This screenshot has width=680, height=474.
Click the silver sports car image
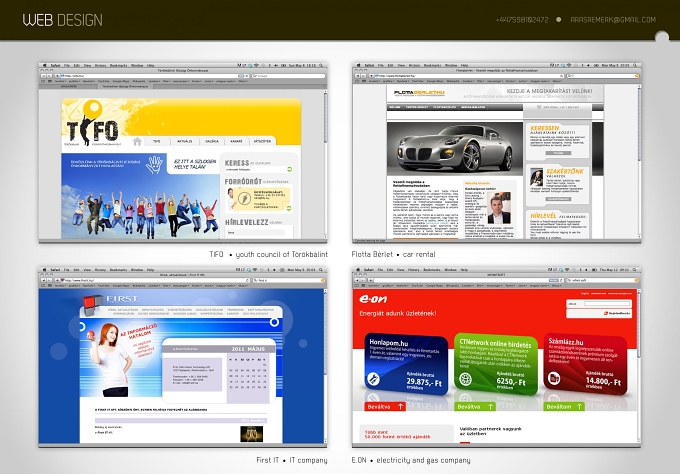(x=454, y=148)
